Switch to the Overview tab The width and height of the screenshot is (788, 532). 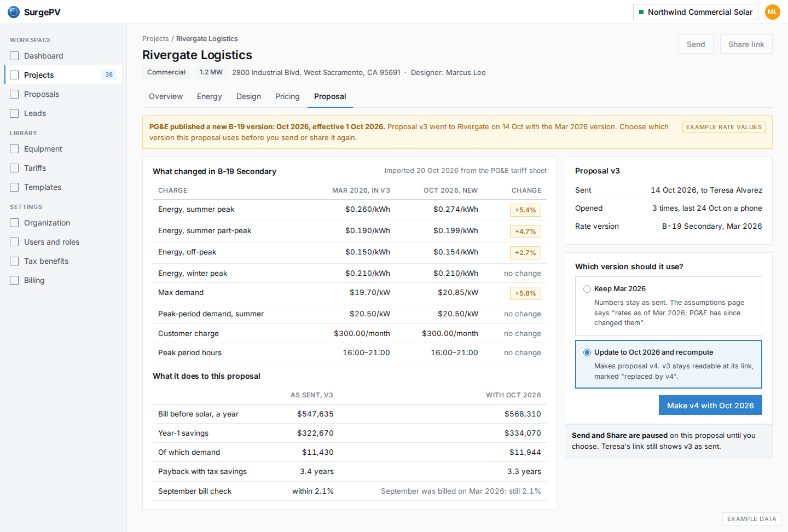[x=166, y=96]
